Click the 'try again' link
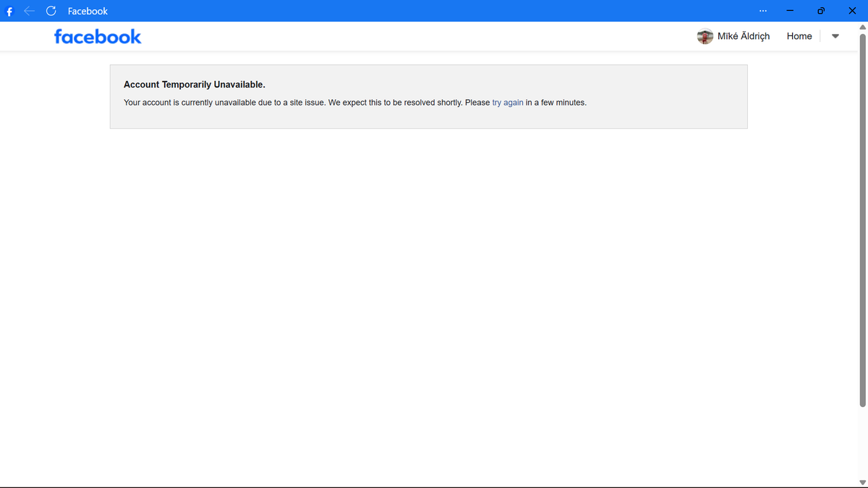The height and width of the screenshot is (488, 868). [508, 103]
